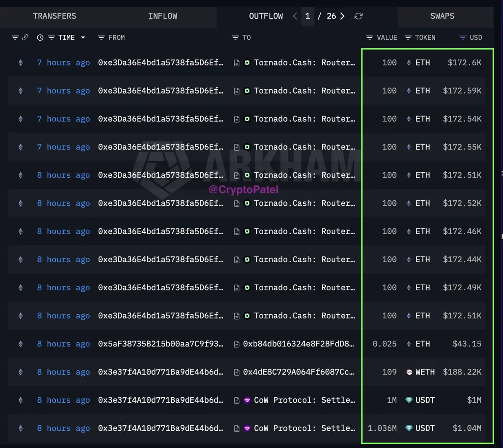Screen dimensions: 503x448
Task: Click the USD amount $188.22K
Action: [x=462, y=372]
